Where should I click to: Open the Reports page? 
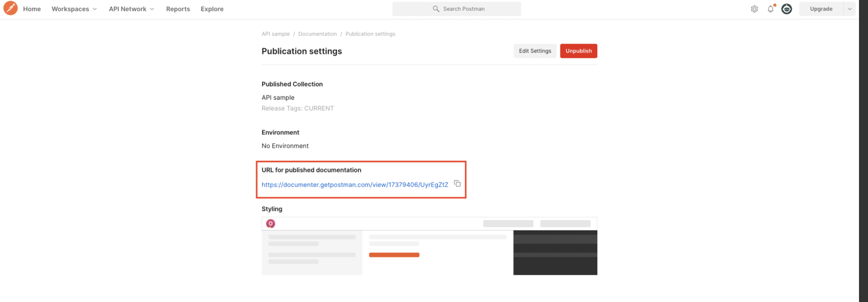(x=178, y=9)
